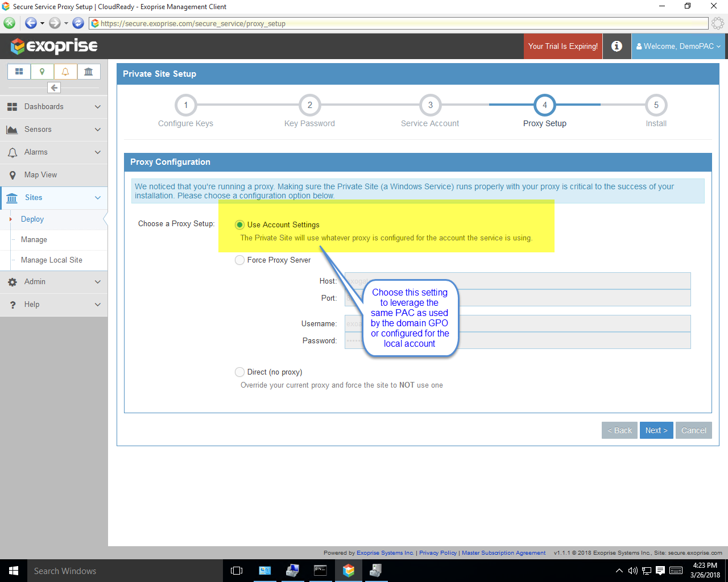Screen dimensions: 728x582
Task: Click the Sites menu label
Action: point(34,198)
